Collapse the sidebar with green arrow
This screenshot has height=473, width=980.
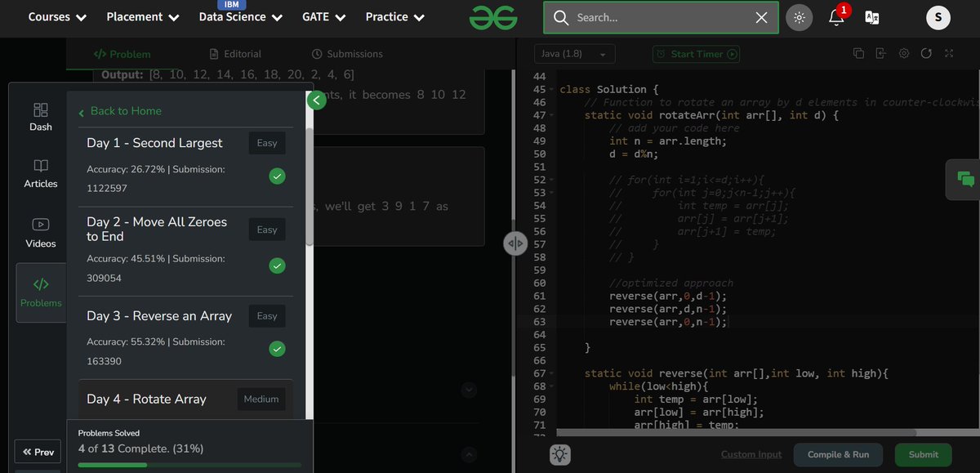point(317,100)
